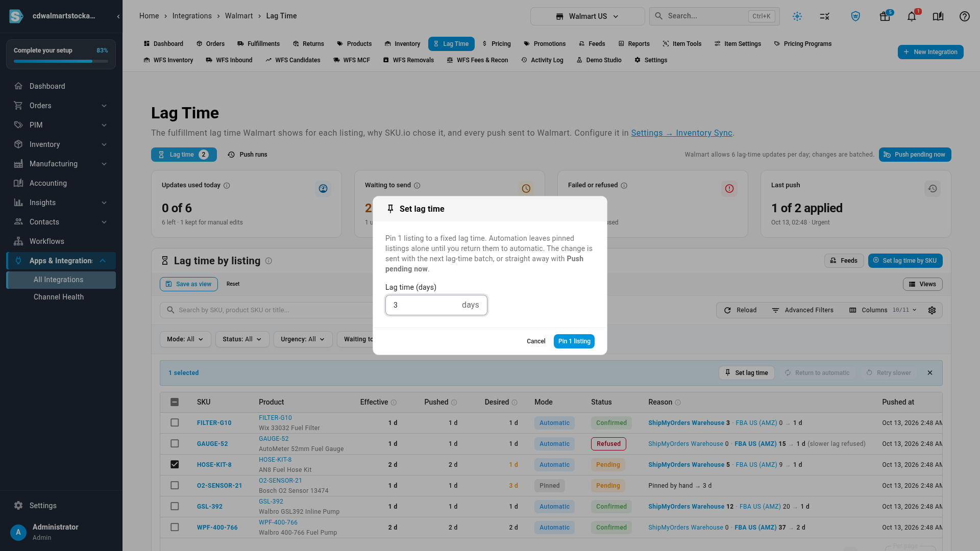Expand the Inventory sidebar menu
This screenshot has height=551, width=980.
tap(61, 144)
